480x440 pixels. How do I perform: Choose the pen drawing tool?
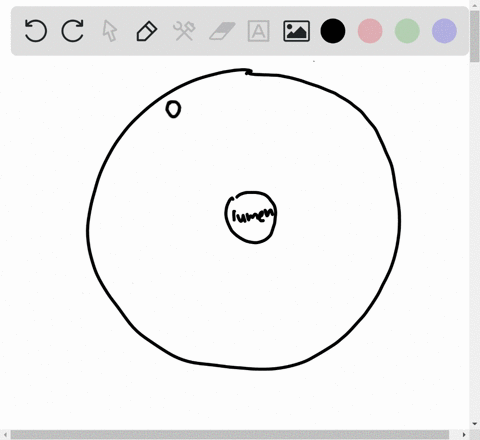pos(147,31)
